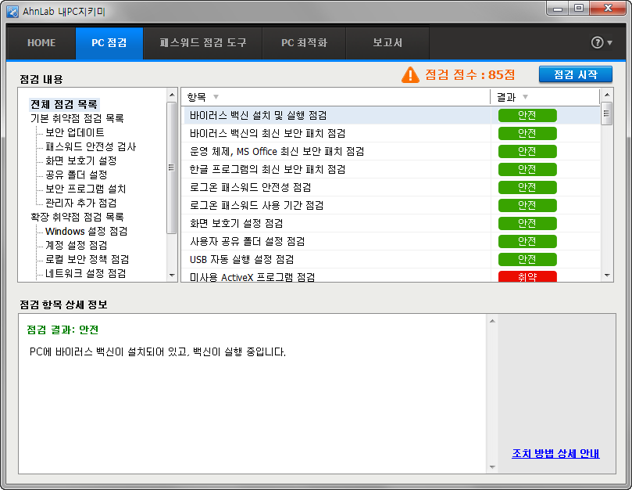Start the scan with 점검 시작 button

pos(575,75)
